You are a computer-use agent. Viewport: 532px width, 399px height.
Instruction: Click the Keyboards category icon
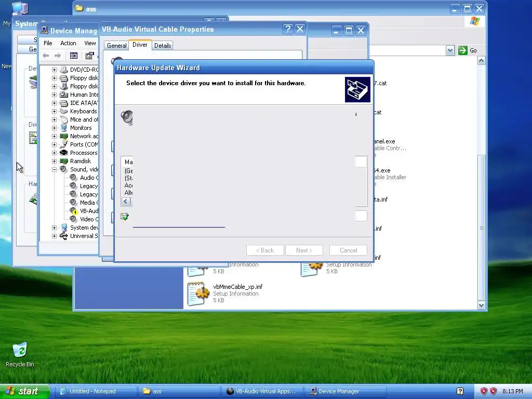coord(64,111)
